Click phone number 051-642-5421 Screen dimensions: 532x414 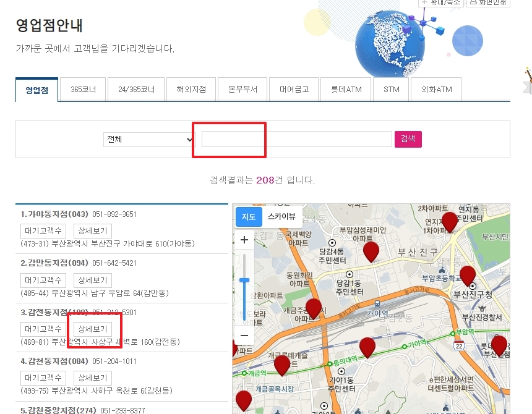click(x=114, y=263)
